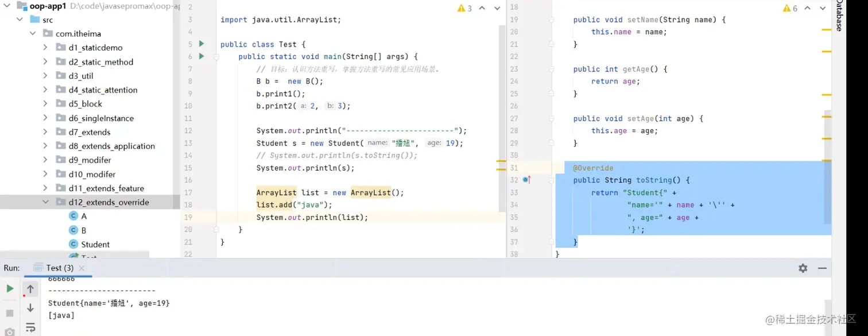The image size is (868, 336).
Task: Expand the d4_static_attention package
Action: pos(45,90)
